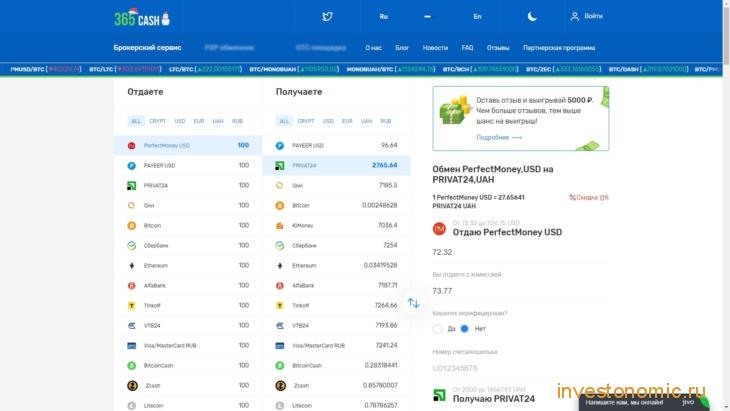Filter Отдаете list by EUR
This screenshot has height=411, width=730.
pyautogui.click(x=199, y=121)
